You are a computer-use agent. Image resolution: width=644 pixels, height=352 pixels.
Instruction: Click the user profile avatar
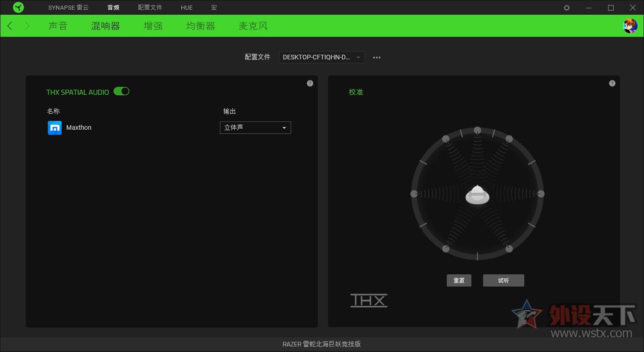click(x=630, y=26)
